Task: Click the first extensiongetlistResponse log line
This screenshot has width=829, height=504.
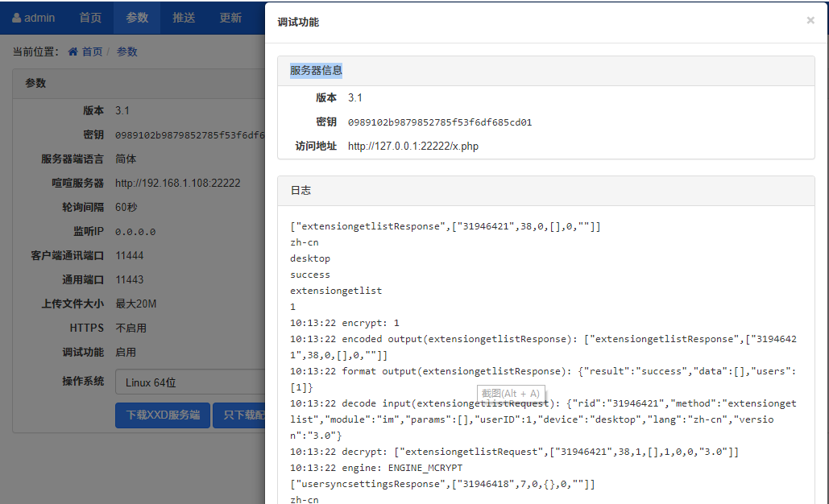Action: pyautogui.click(x=446, y=226)
